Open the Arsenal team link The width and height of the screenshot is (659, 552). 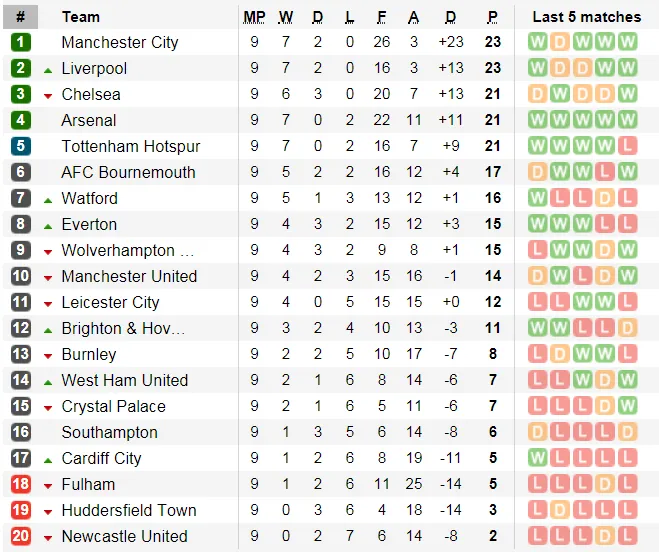click(x=88, y=120)
